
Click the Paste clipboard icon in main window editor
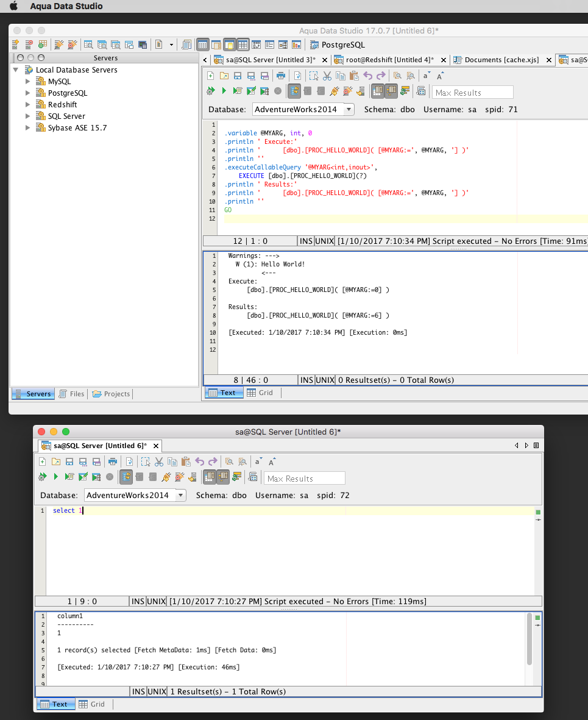353,76
